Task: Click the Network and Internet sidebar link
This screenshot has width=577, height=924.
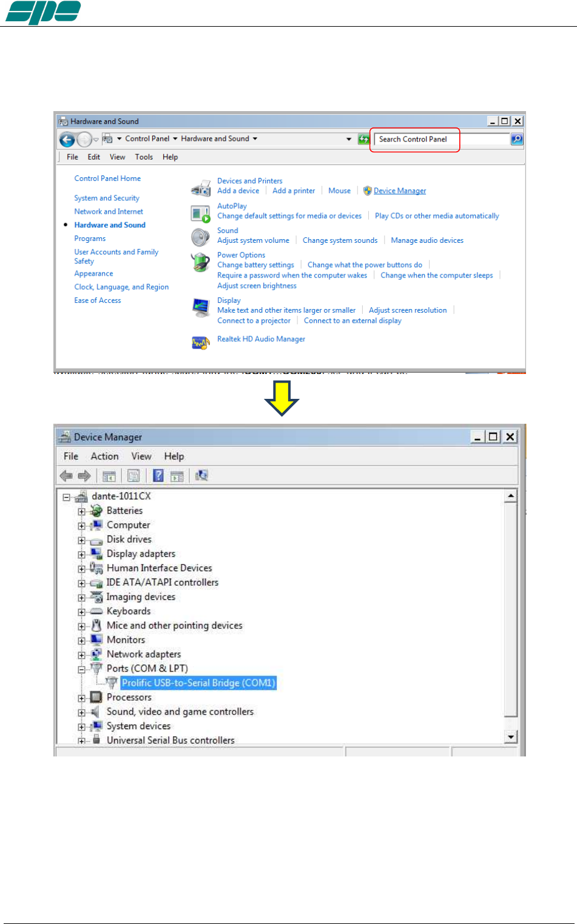Action: (109, 212)
